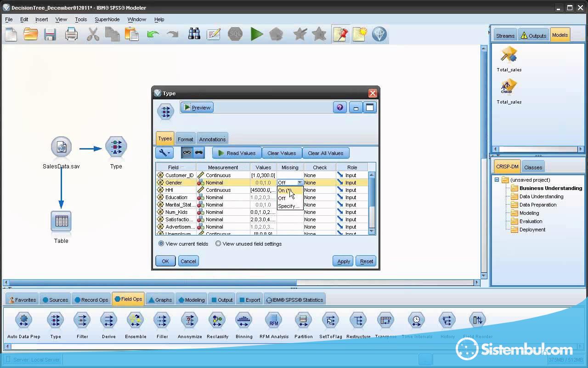Select the CHAID Total_sales model nugget
This screenshot has height=368, width=588.
pyautogui.click(x=509, y=86)
